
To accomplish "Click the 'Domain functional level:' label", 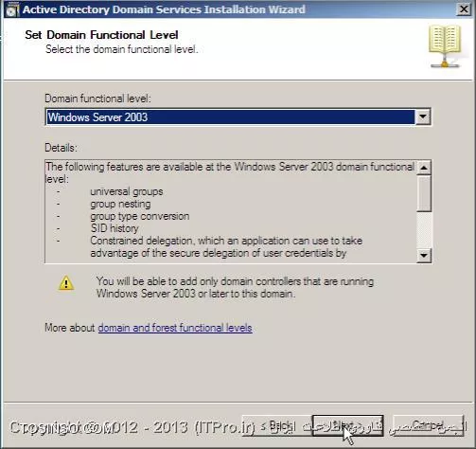I will coord(97,99).
